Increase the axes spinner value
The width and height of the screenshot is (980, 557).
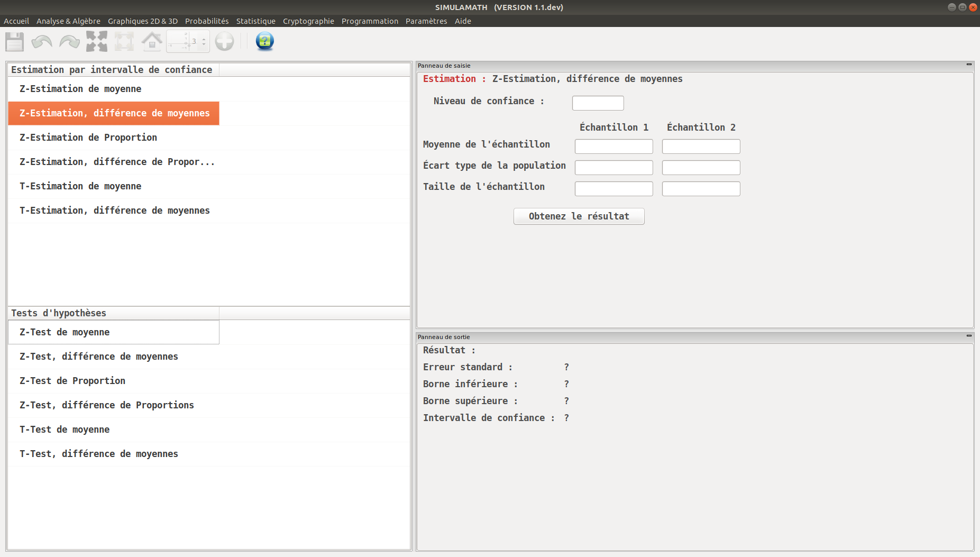tap(204, 38)
